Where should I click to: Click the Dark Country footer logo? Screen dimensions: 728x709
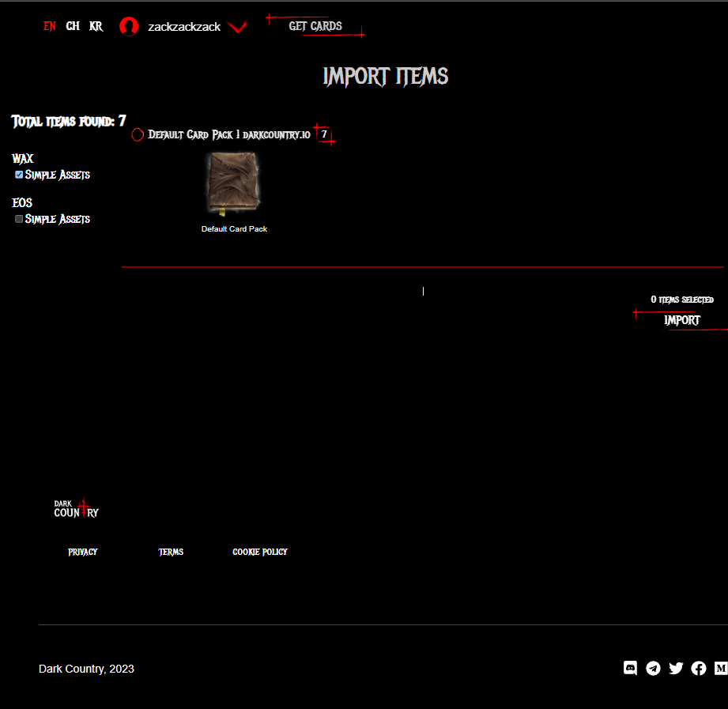(x=77, y=508)
